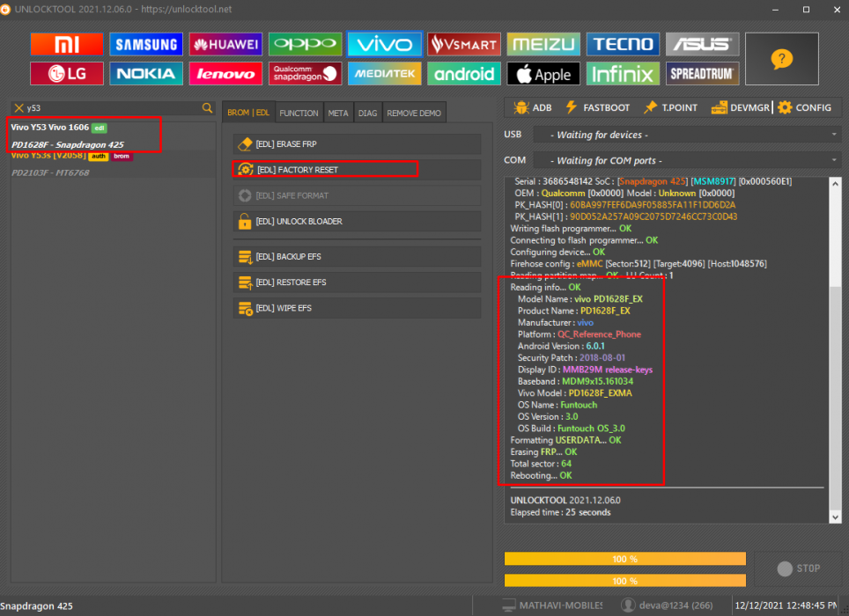Click the lower 100 % progress bar

[x=624, y=581]
